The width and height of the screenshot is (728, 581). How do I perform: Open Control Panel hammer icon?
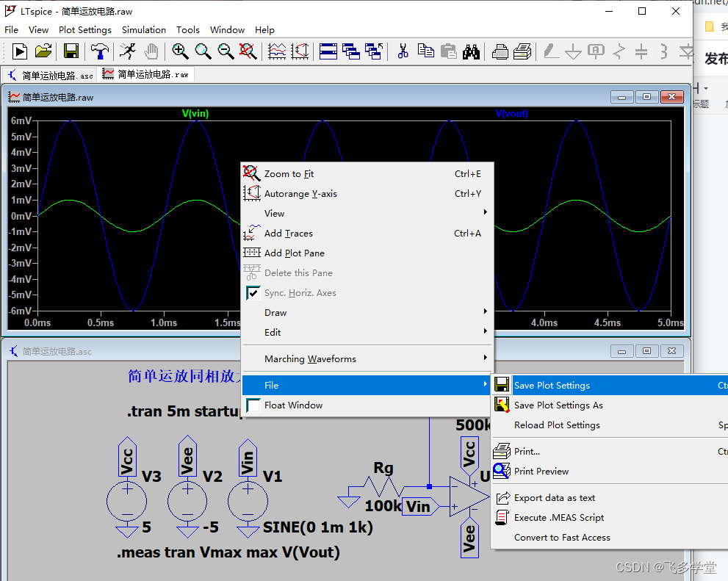click(100, 51)
